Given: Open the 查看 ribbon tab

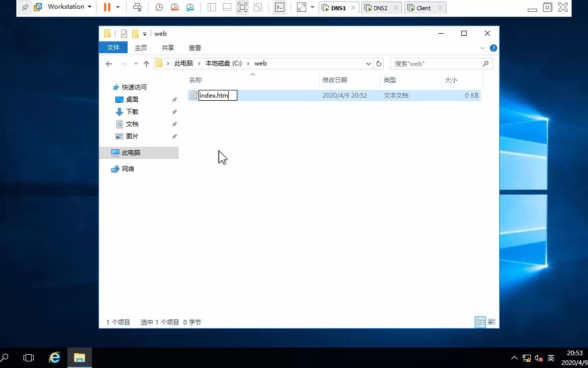Looking at the screenshot, I should pos(194,48).
